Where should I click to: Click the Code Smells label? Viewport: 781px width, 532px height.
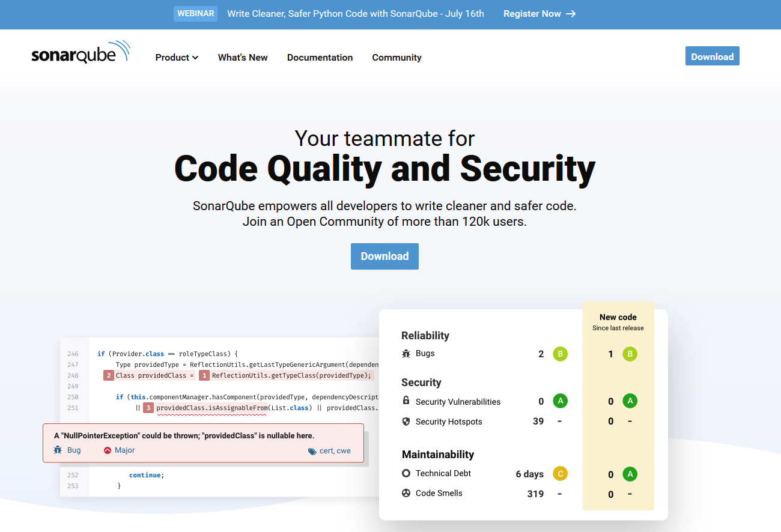click(439, 493)
